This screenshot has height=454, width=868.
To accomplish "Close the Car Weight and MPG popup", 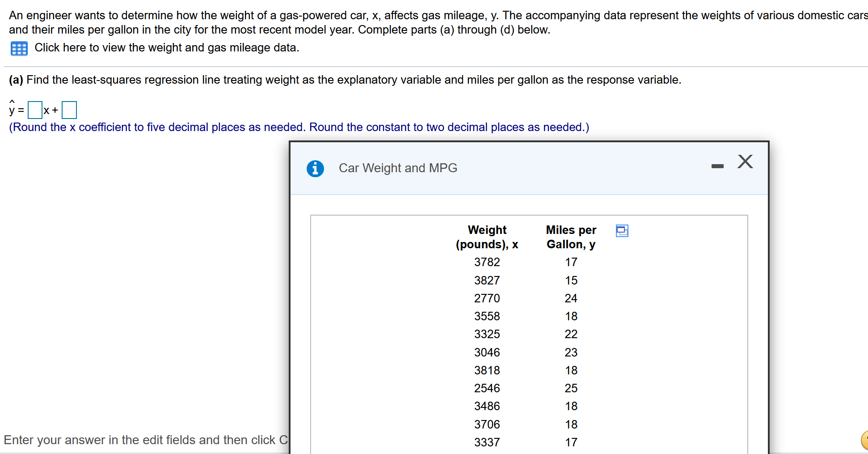I will pyautogui.click(x=745, y=162).
